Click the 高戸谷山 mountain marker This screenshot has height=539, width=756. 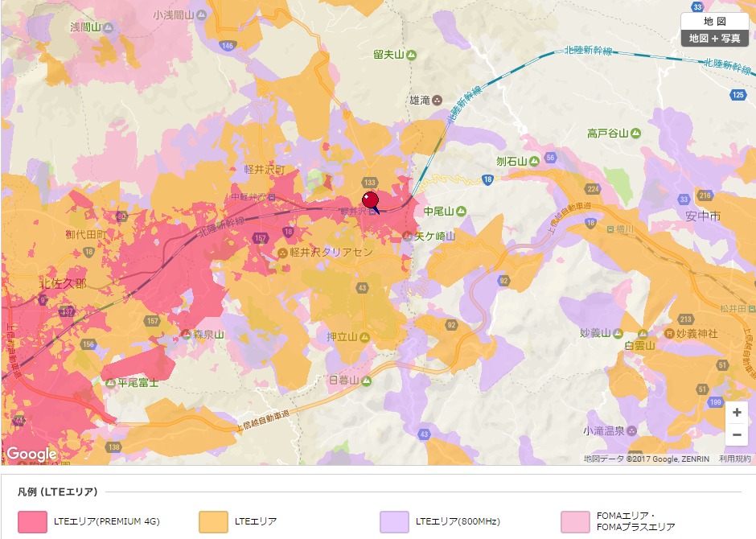tap(635, 133)
